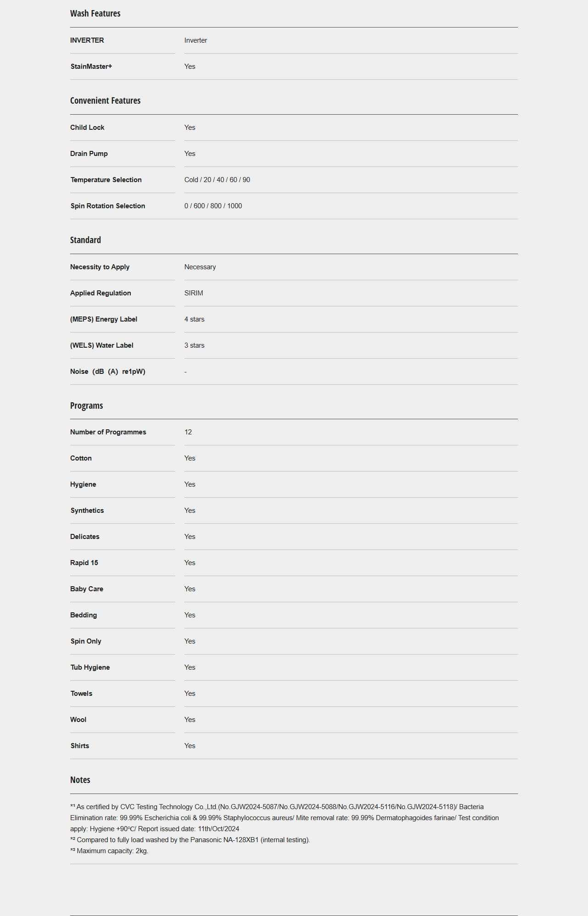Click the Standard section heading

(x=85, y=240)
